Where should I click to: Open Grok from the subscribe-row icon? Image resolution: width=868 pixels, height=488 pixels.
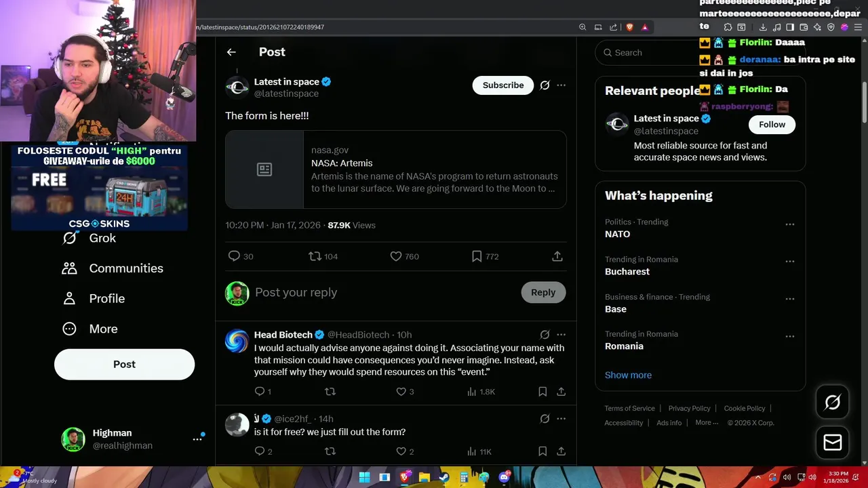pos(545,85)
